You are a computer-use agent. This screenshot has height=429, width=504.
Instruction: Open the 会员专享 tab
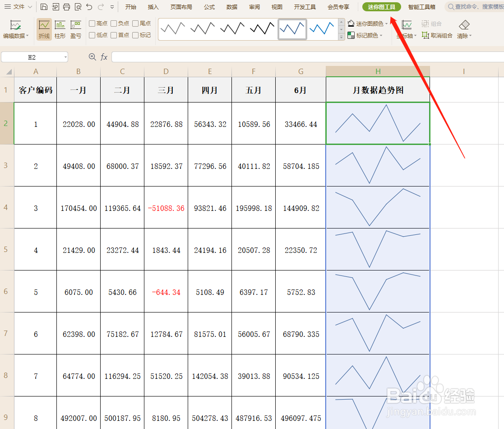338,7
